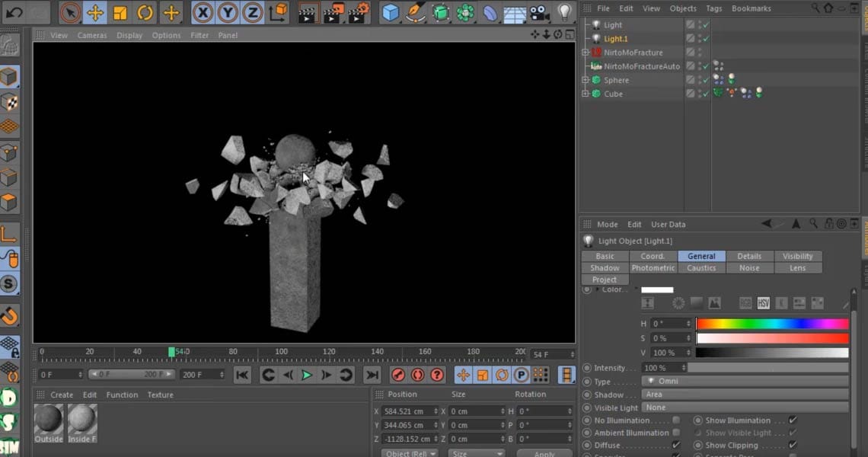868x457 pixels.
Task: Add a Cube primitive from the toolbar
Action: [x=391, y=13]
